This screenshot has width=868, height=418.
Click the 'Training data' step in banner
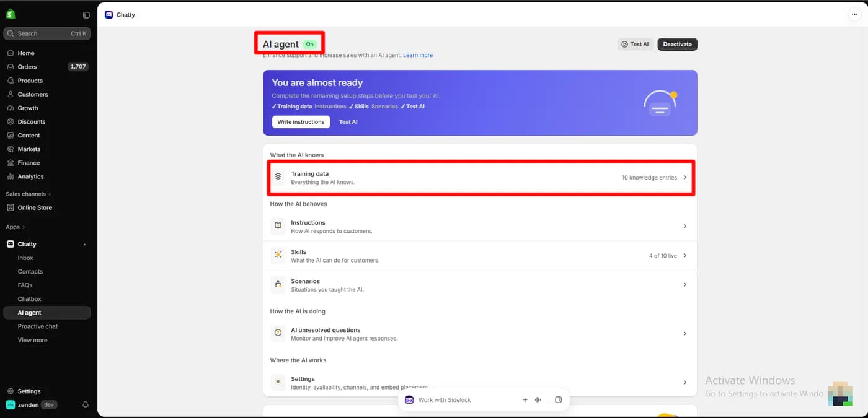click(292, 107)
